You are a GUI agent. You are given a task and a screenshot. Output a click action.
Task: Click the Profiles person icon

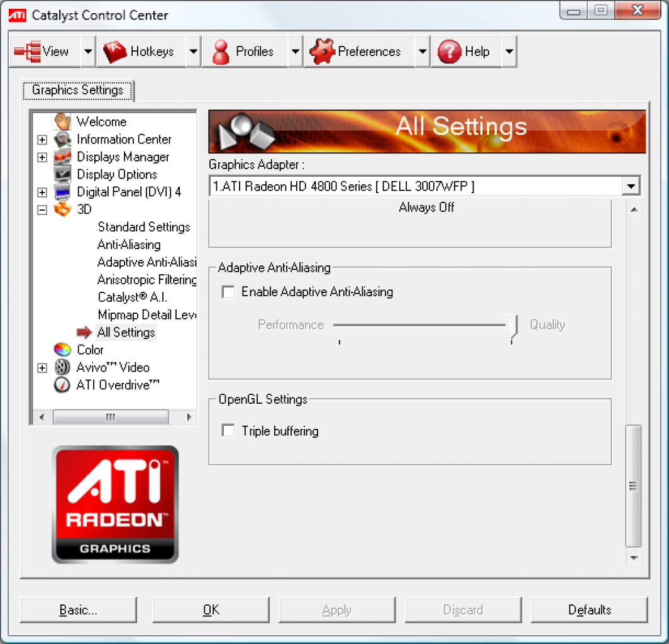pos(221,52)
